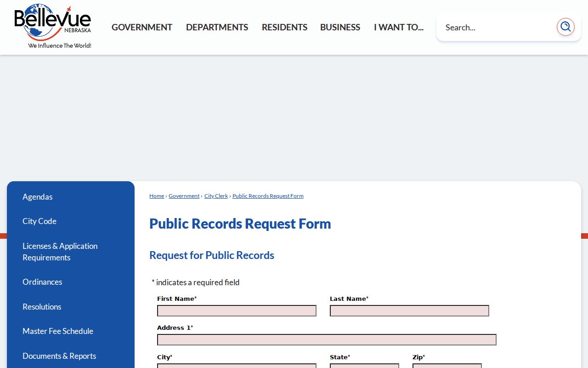Select Ordinances in the sidebar
This screenshot has height=368, width=588.
[42, 282]
